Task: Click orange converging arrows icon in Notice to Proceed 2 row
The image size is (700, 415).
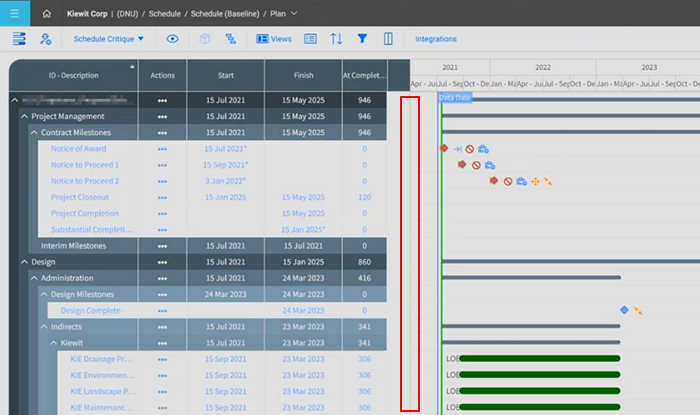Action: pos(548,181)
